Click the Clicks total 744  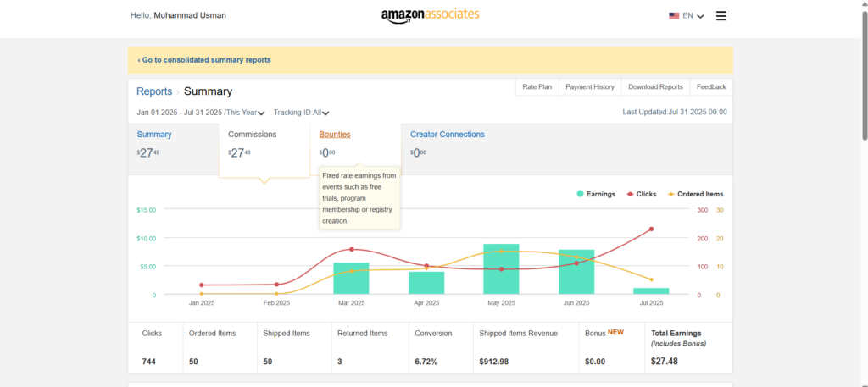click(x=149, y=362)
